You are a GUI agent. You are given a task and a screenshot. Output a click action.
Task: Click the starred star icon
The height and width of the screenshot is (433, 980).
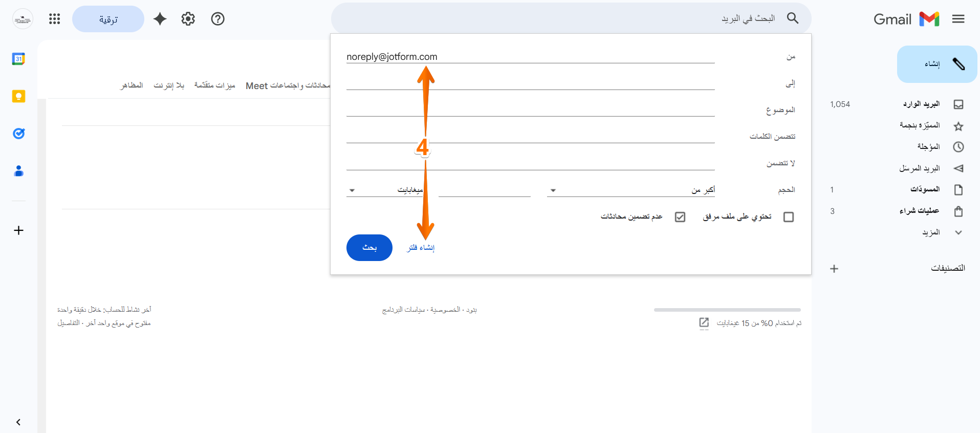[959, 126]
